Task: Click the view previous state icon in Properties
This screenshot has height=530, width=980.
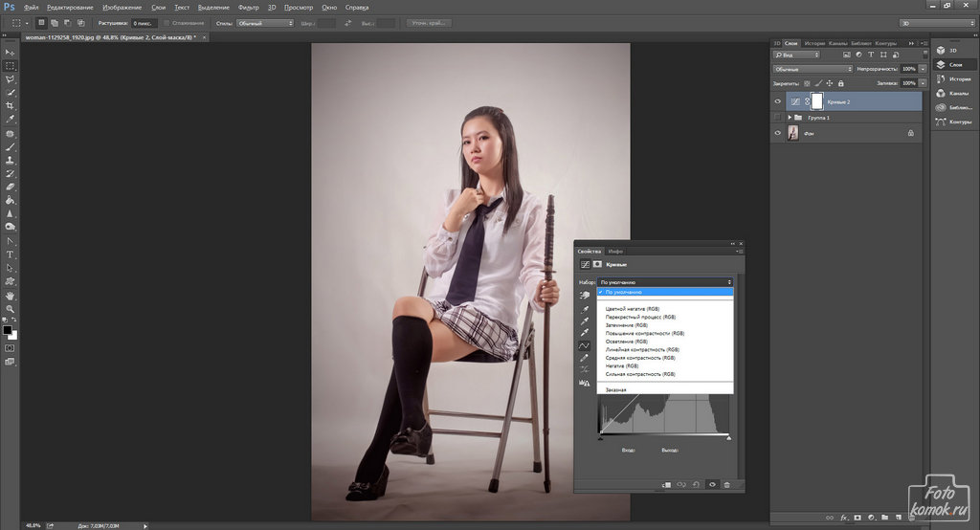Action: coord(681,484)
